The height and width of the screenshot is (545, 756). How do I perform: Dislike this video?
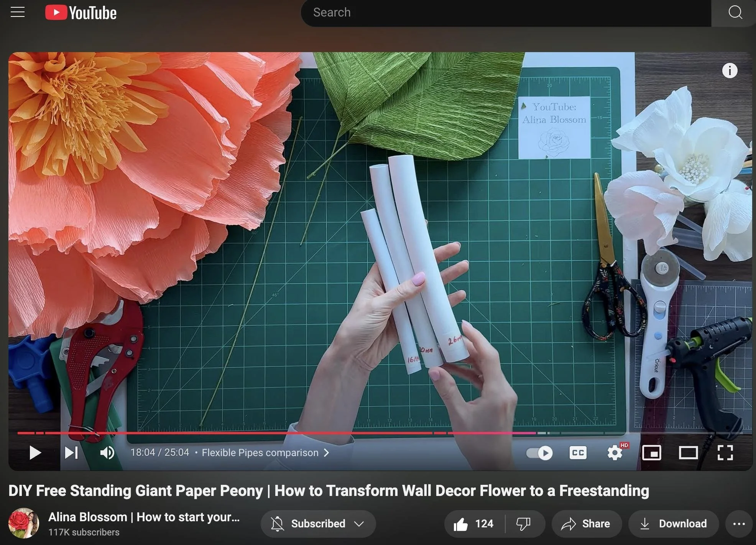point(523,524)
